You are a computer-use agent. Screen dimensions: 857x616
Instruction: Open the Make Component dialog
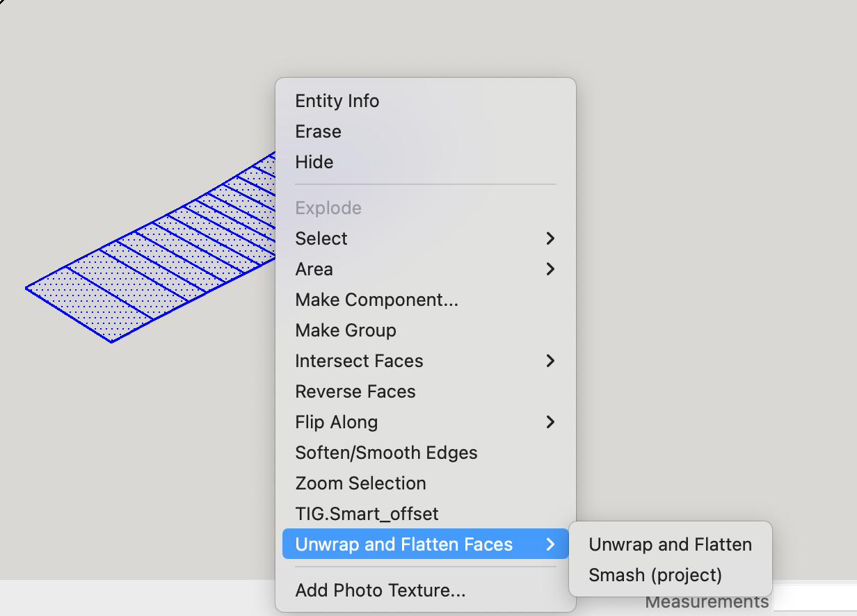376,300
